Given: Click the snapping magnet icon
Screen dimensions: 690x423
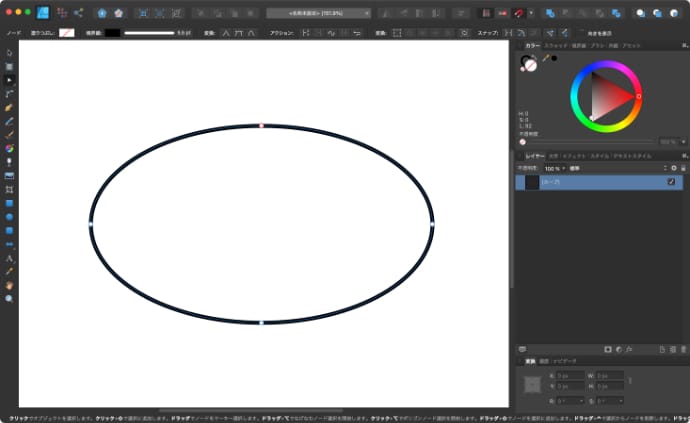Looking at the screenshot, I should 518,13.
